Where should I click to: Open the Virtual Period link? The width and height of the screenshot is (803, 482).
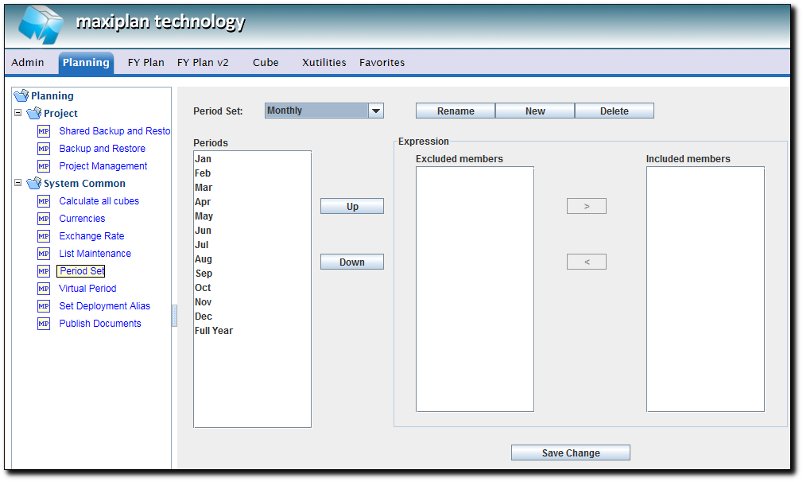[88, 289]
